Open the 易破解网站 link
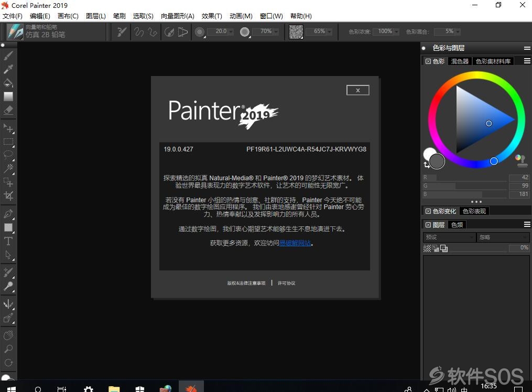The height and width of the screenshot is (392, 532). [x=295, y=243]
